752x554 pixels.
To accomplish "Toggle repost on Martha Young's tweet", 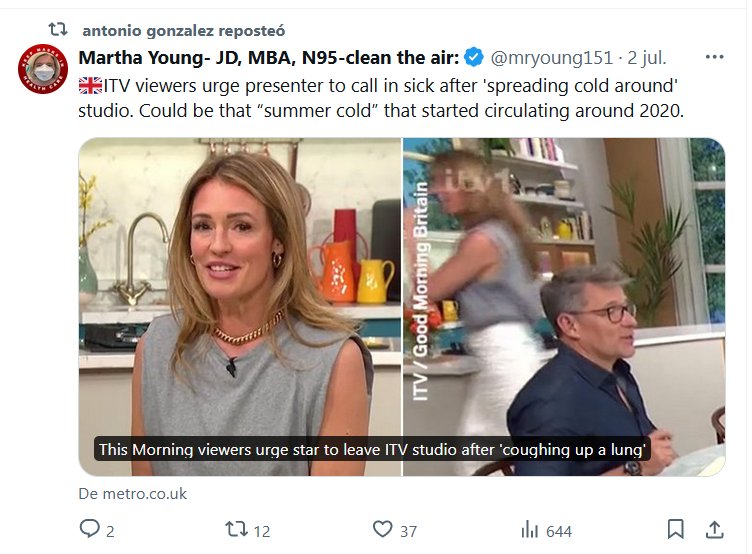I will tap(236, 529).
